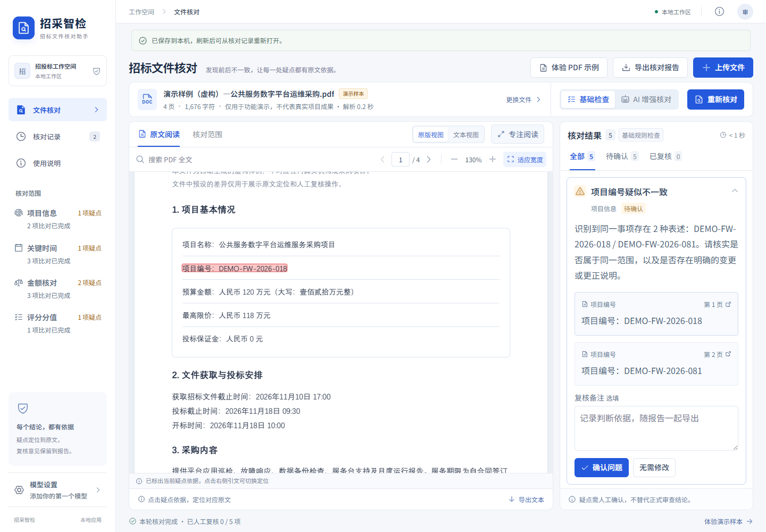The height and width of the screenshot is (532, 766).
Task: Open 原文阅读 tab
Action: (x=159, y=135)
